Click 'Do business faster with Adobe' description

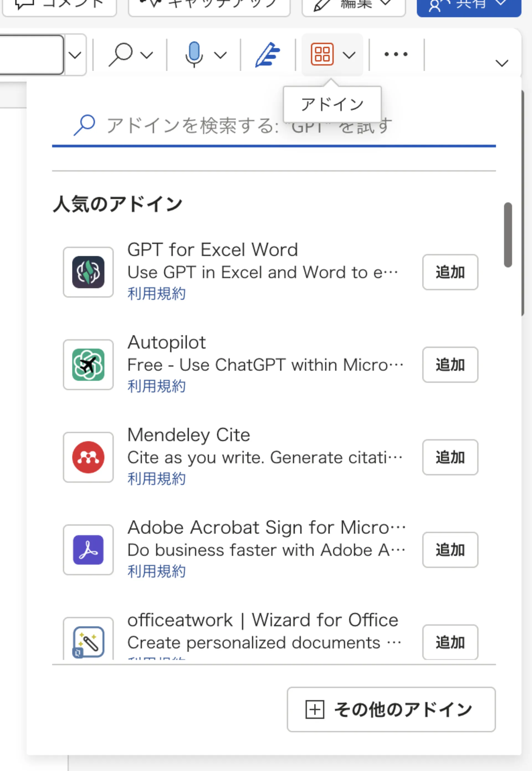click(266, 550)
